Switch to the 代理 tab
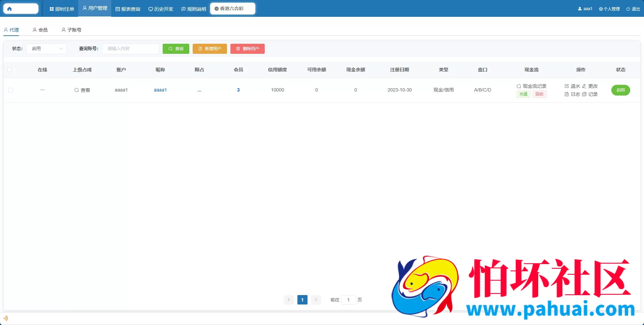The width and height of the screenshot is (644, 325). pos(11,30)
